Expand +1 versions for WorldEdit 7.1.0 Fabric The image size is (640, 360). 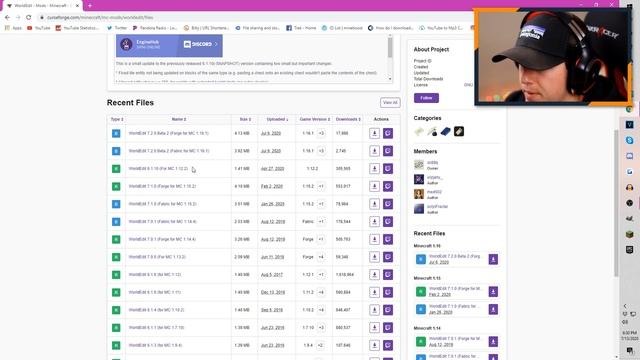(321, 204)
